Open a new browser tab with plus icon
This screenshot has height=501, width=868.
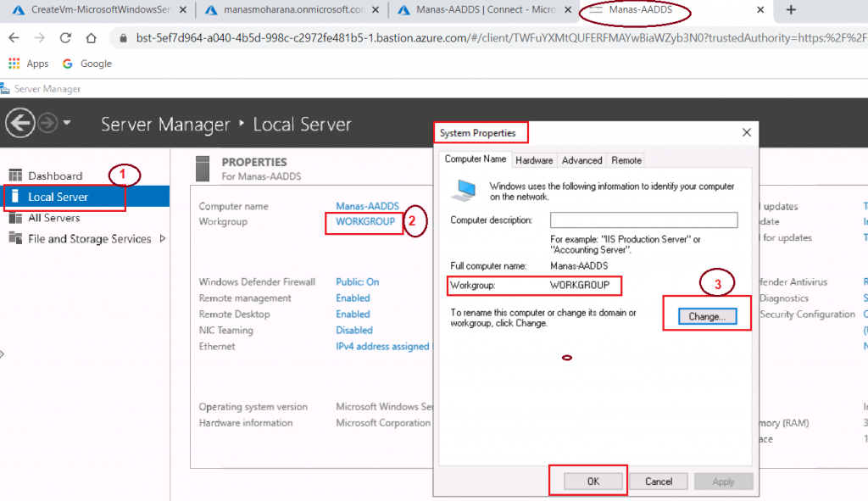tap(791, 10)
